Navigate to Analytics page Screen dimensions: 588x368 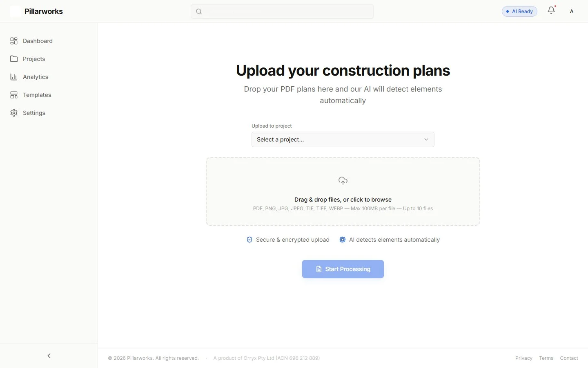[x=49, y=77]
